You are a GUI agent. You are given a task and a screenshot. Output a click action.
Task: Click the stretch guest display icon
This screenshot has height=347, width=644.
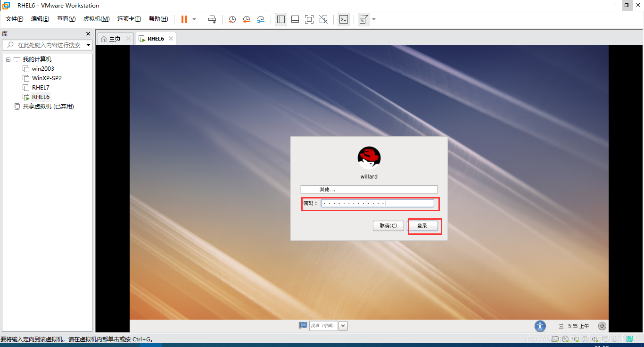coord(363,19)
